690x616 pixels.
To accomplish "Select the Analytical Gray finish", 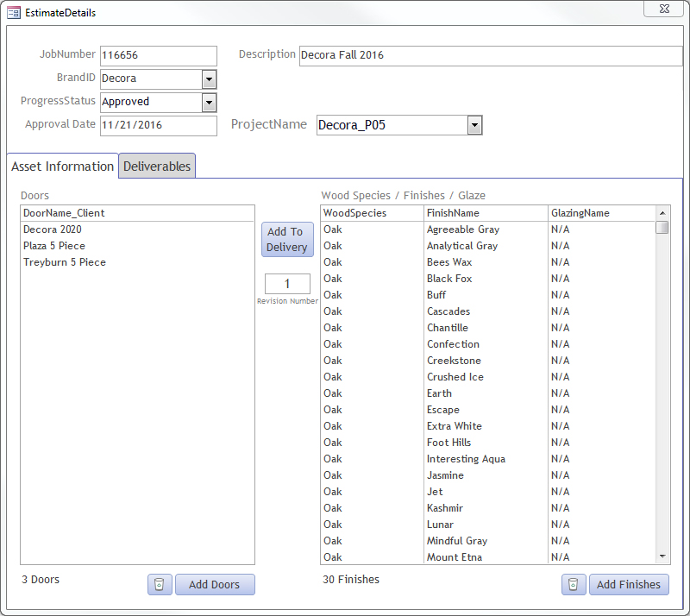I will click(x=488, y=246).
